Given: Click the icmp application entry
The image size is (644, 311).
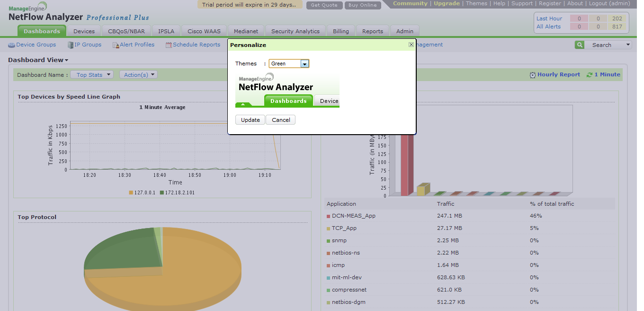Looking at the screenshot, I should coord(339,265).
